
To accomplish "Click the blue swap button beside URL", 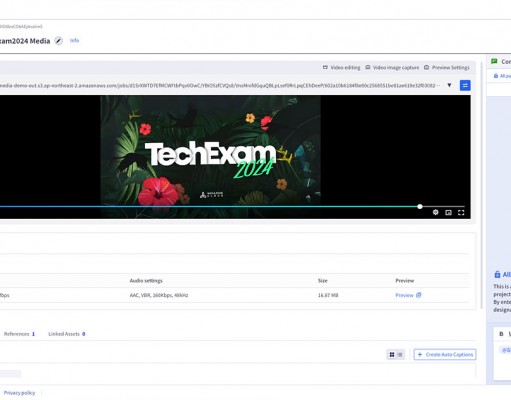I will 465,85.
